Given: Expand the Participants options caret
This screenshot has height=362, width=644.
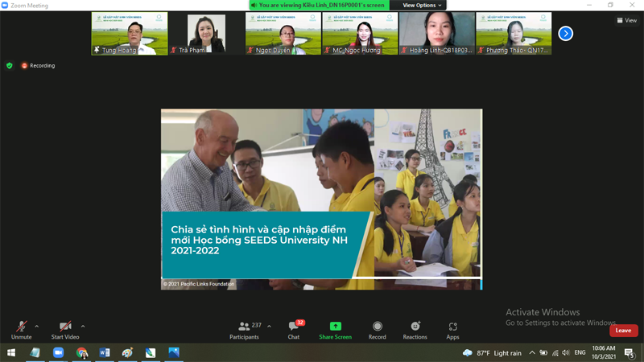Looking at the screenshot, I should [x=269, y=327].
